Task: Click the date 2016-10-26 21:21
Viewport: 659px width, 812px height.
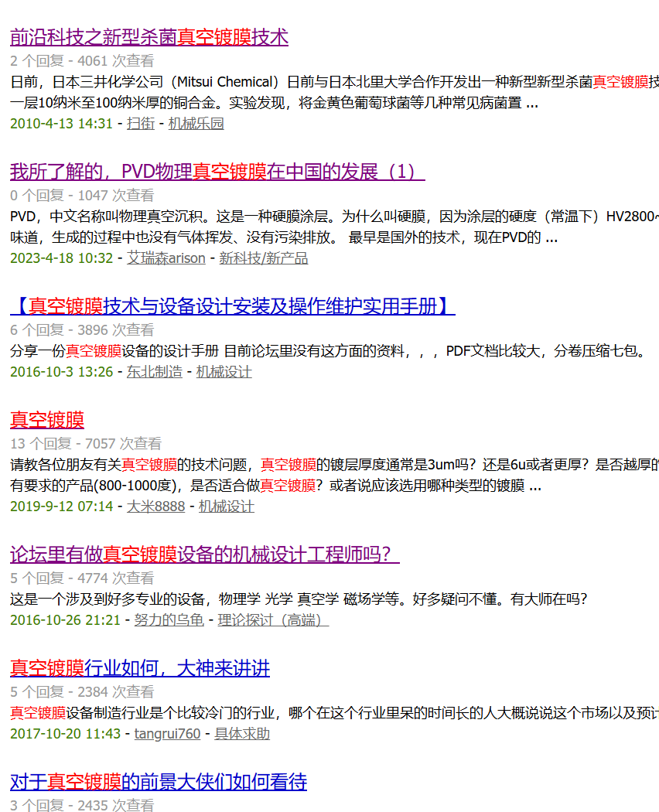Action: [65, 620]
